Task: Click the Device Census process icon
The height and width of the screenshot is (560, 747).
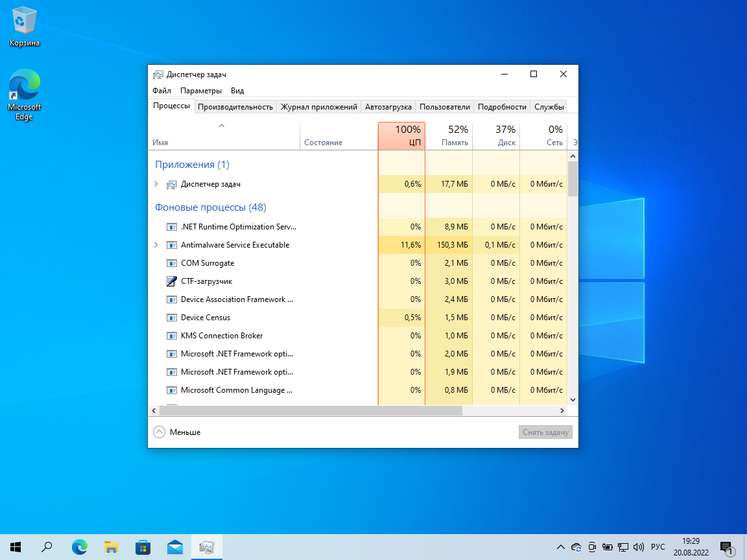Action: [x=171, y=318]
